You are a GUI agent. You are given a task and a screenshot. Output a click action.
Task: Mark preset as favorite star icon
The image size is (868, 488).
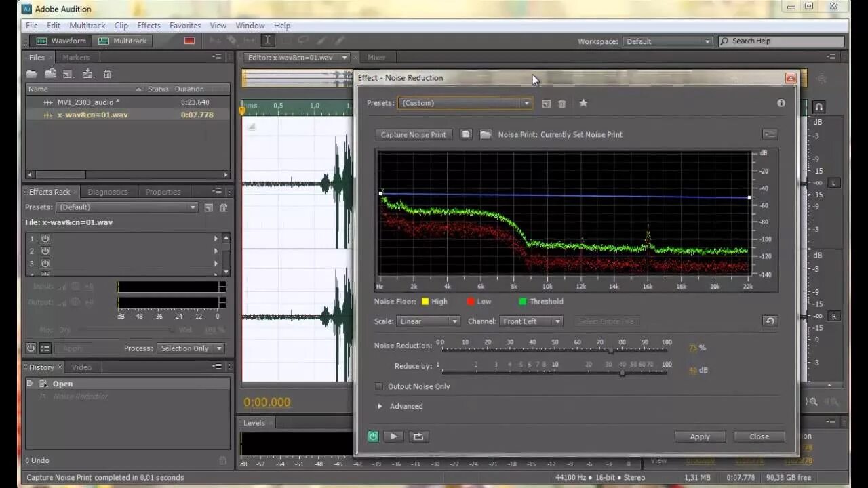(583, 103)
